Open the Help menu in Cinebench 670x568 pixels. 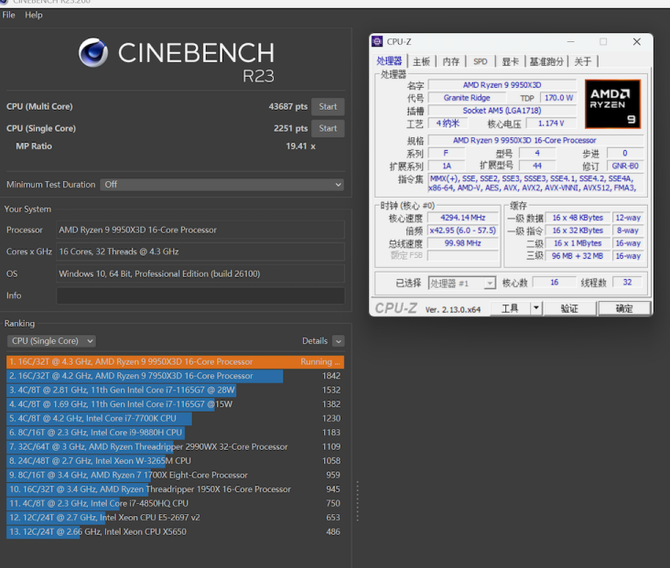coord(34,15)
